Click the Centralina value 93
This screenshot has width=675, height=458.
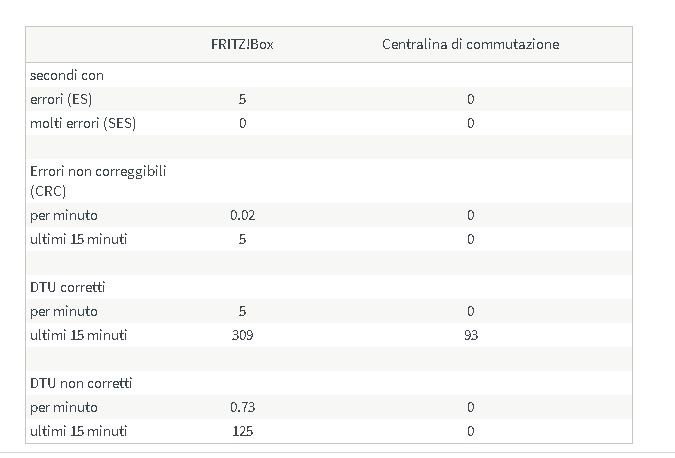coord(471,335)
